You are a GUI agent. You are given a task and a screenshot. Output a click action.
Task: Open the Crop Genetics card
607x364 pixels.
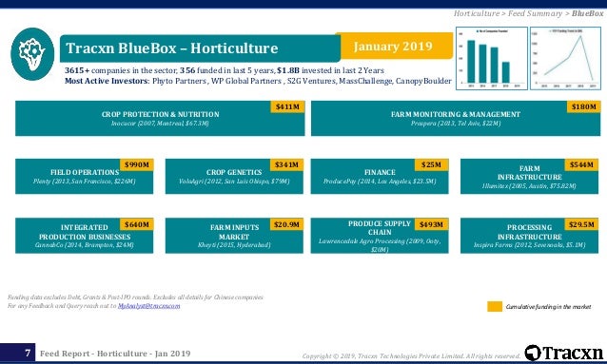click(x=234, y=177)
